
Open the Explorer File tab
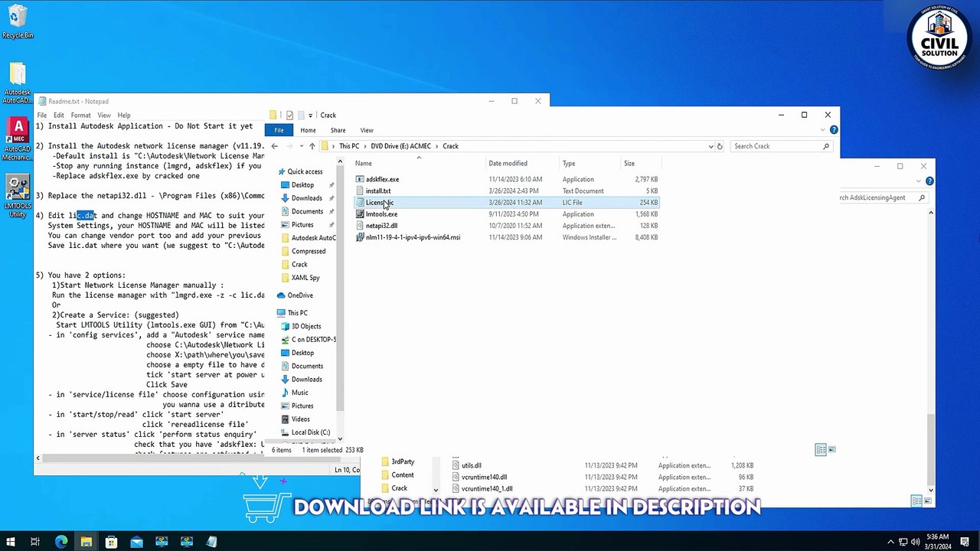pos(279,130)
